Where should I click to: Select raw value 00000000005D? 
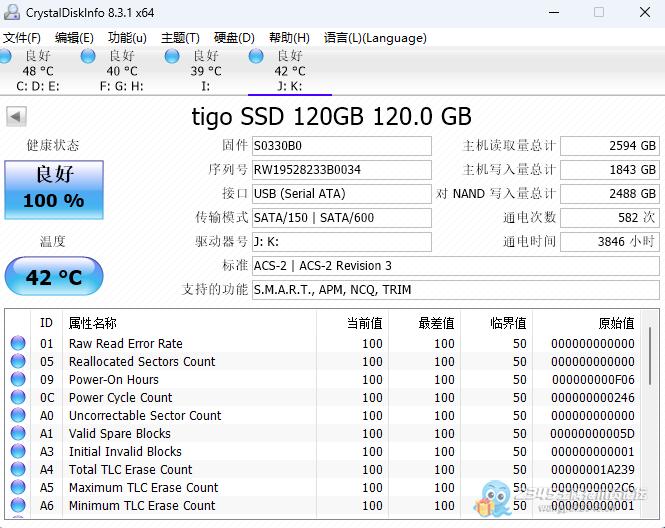point(592,434)
